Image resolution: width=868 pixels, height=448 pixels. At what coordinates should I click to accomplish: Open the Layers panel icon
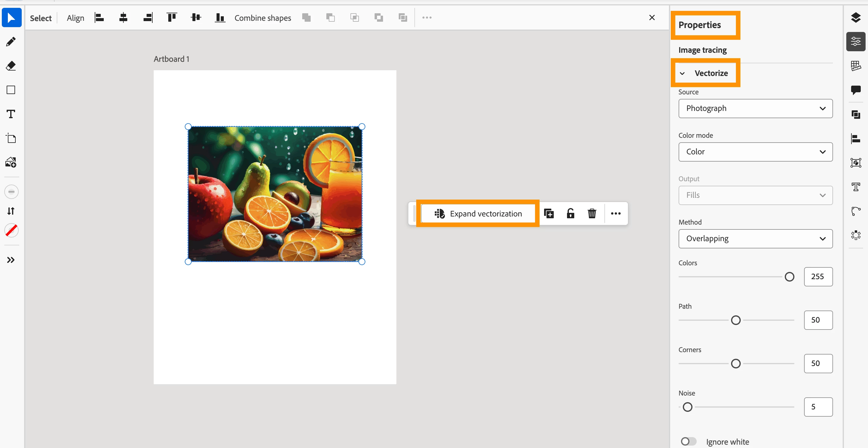856,17
